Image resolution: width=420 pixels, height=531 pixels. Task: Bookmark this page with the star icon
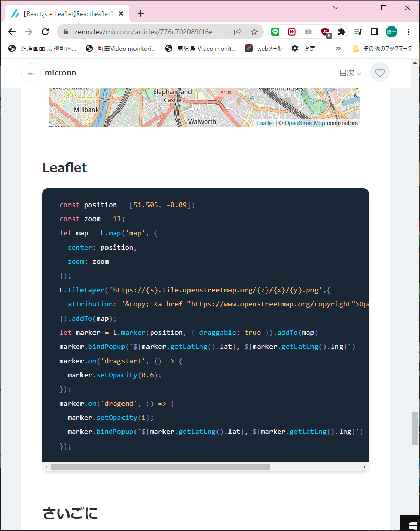pos(254,32)
